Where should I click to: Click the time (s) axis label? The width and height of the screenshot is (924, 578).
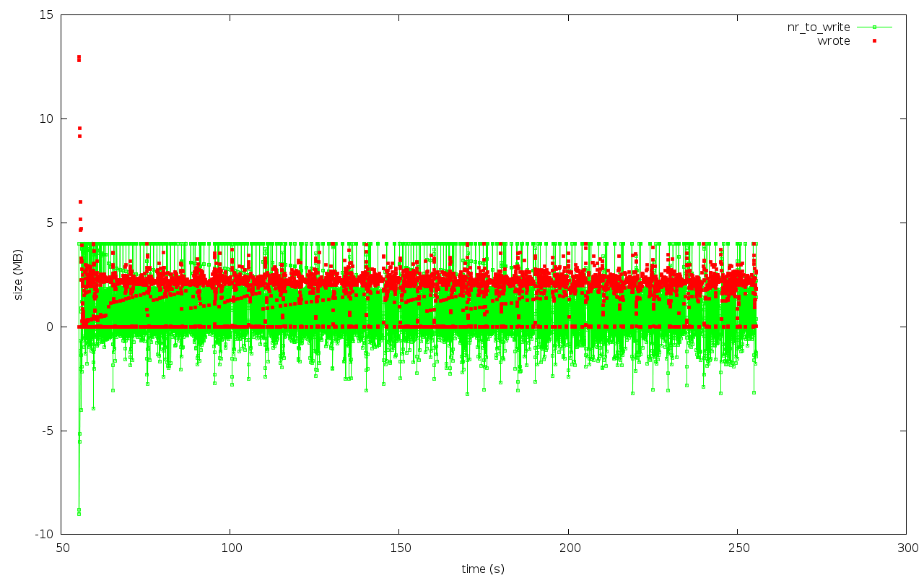483,569
